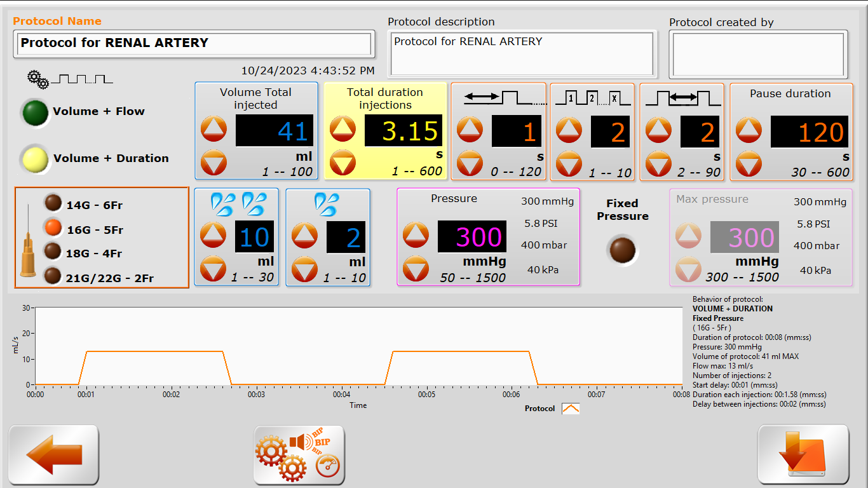
Task: Click the Protocol description text box
Action: coord(522,54)
